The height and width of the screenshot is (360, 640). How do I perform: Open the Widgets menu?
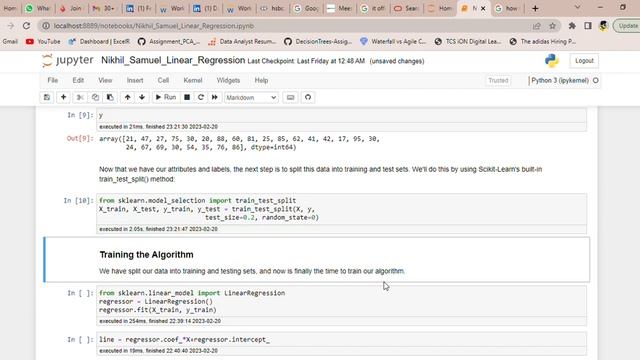(228, 80)
